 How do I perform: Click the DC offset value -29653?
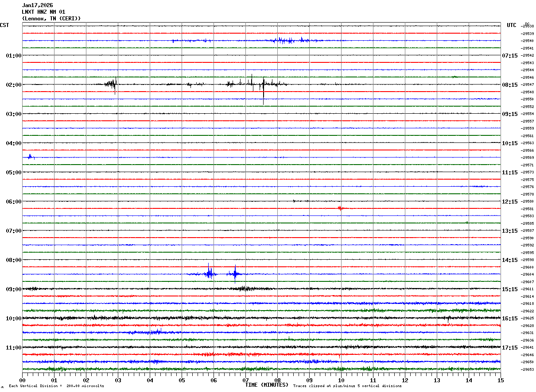[528, 369]
